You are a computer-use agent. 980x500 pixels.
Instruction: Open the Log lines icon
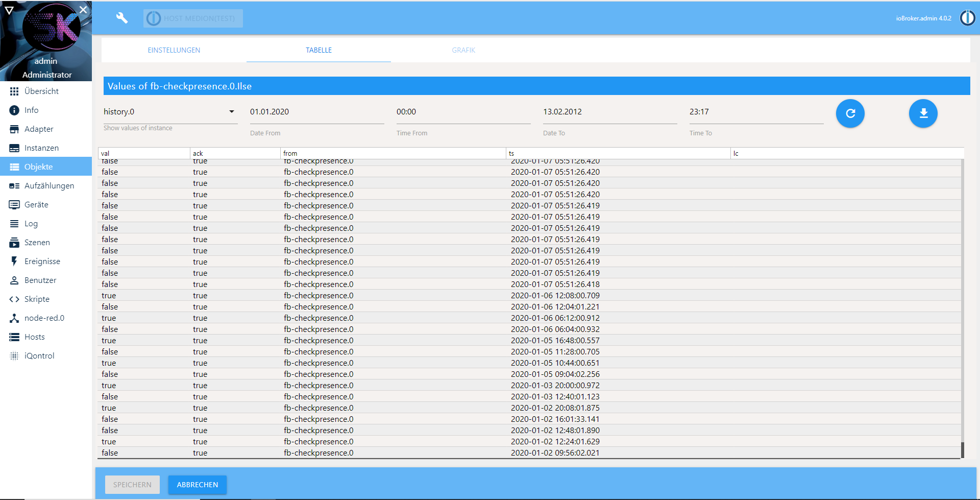(14, 224)
